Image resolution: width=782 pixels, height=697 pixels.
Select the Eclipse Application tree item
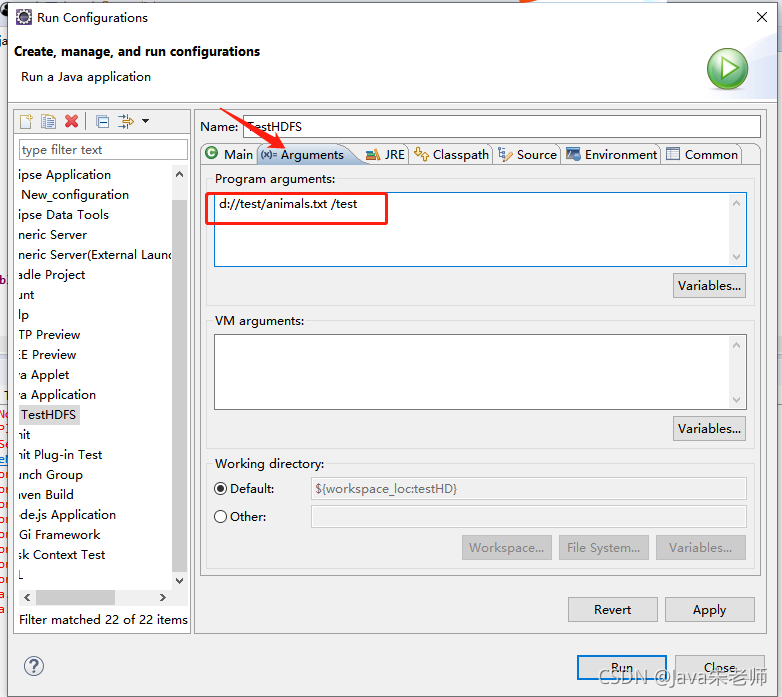(64, 174)
